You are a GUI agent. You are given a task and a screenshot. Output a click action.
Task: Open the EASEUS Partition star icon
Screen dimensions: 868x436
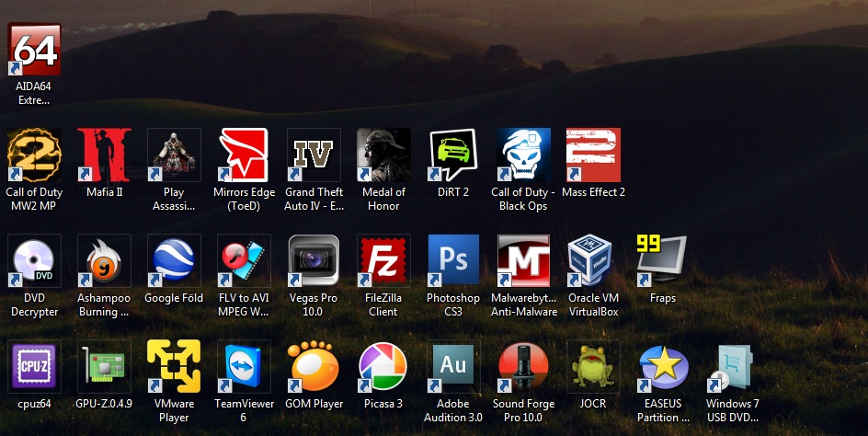coord(663,366)
